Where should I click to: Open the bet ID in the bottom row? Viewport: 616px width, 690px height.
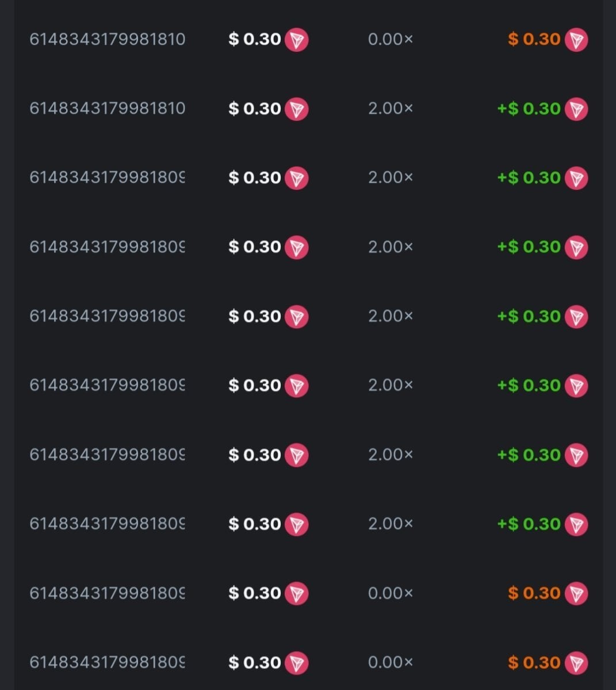pos(107,662)
